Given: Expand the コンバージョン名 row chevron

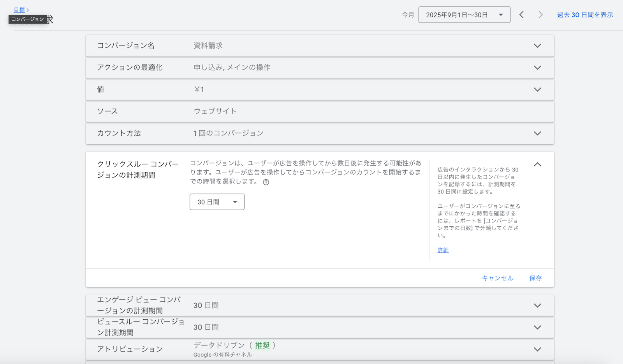Looking at the screenshot, I should (537, 46).
